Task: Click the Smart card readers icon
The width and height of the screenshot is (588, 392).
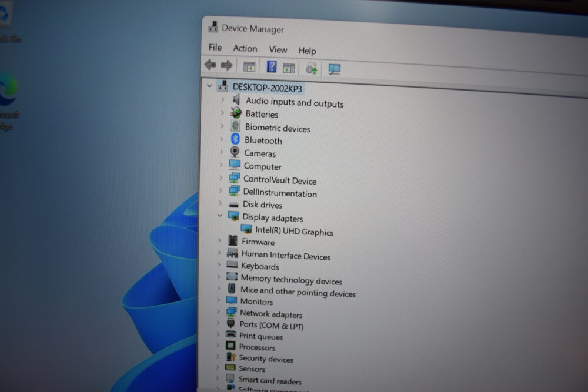Action: point(230,378)
